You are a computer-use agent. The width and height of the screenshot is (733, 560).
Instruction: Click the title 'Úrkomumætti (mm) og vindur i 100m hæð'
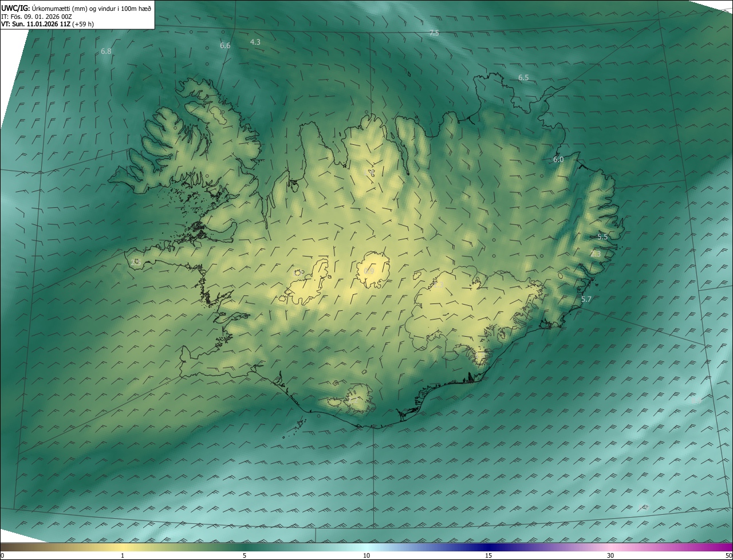(x=92, y=8)
